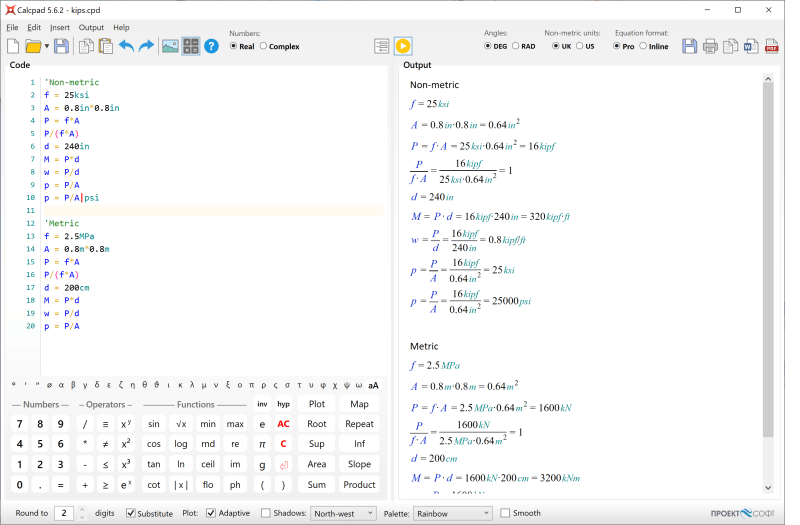Click the sin function key

point(154,424)
